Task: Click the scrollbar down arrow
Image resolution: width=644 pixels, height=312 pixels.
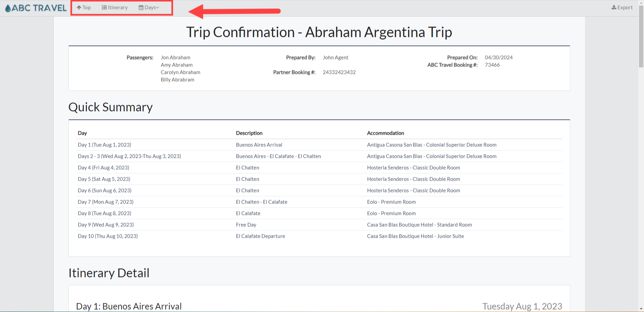Action: click(641, 309)
